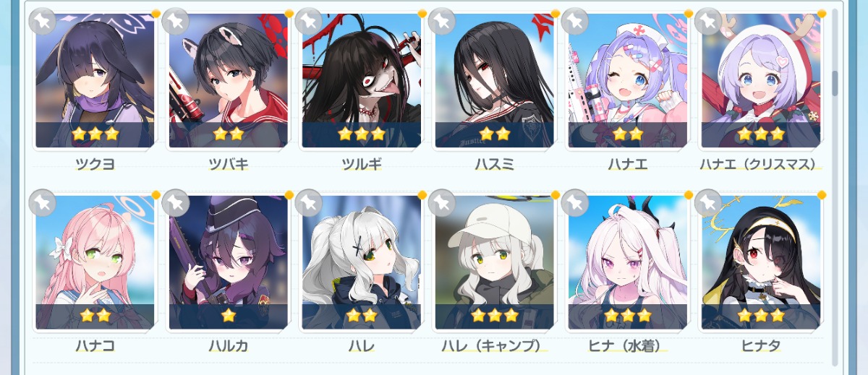Click the ハナコ name label
This screenshot has width=868, height=375.
pos(95,346)
